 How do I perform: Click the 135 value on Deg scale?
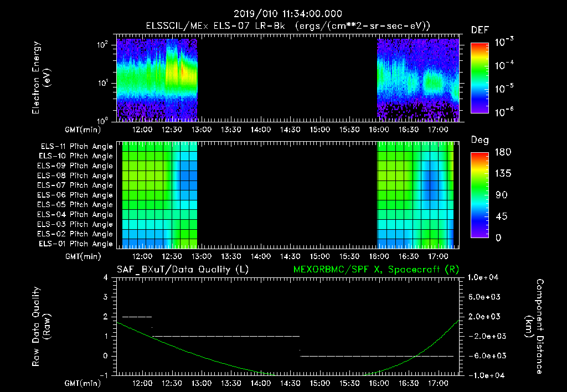(x=503, y=174)
